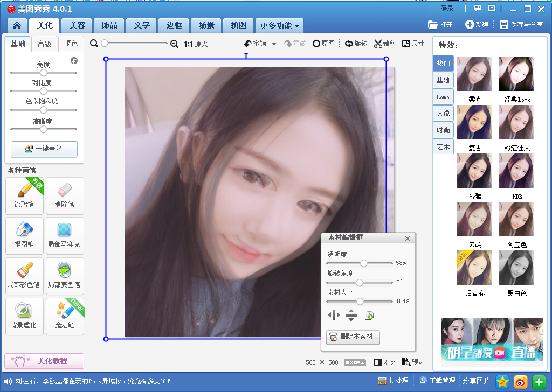Image resolution: width=552 pixels, height=392 pixels.
Task: Expand the EXIF info button
Action: (355, 362)
